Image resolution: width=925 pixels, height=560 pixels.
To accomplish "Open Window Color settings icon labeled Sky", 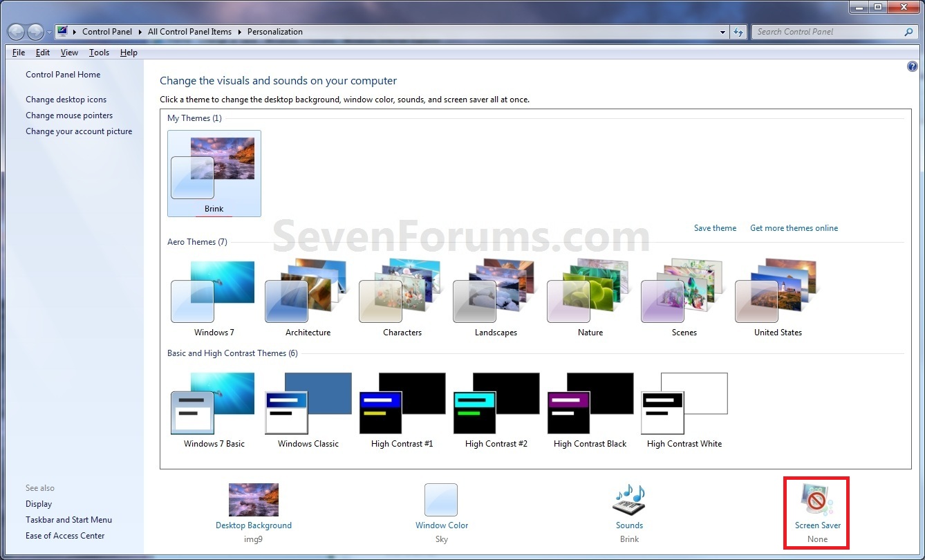I will pos(441,500).
